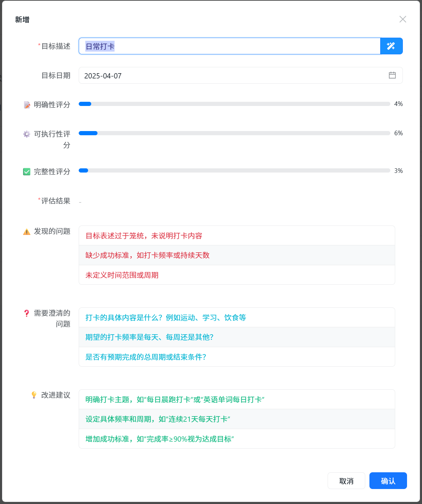422x504 pixels.
Task: Click the 明确性评分 progress bar
Action: tap(234, 104)
